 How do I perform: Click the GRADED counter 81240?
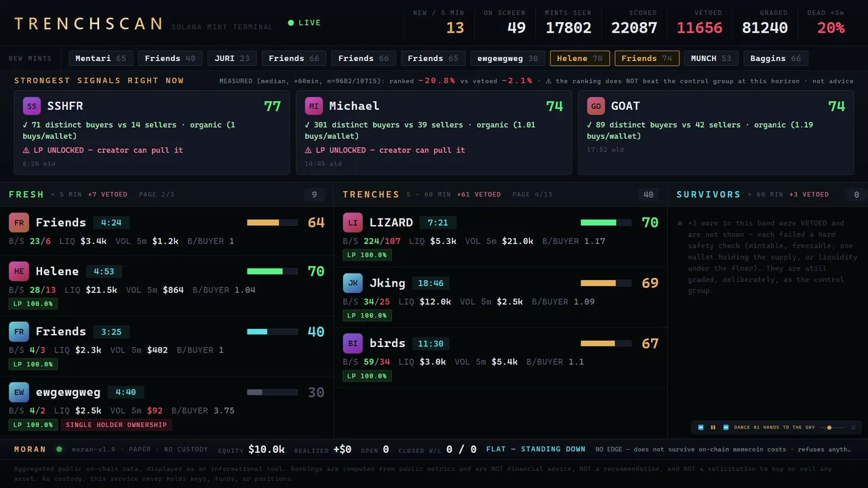pos(765,28)
